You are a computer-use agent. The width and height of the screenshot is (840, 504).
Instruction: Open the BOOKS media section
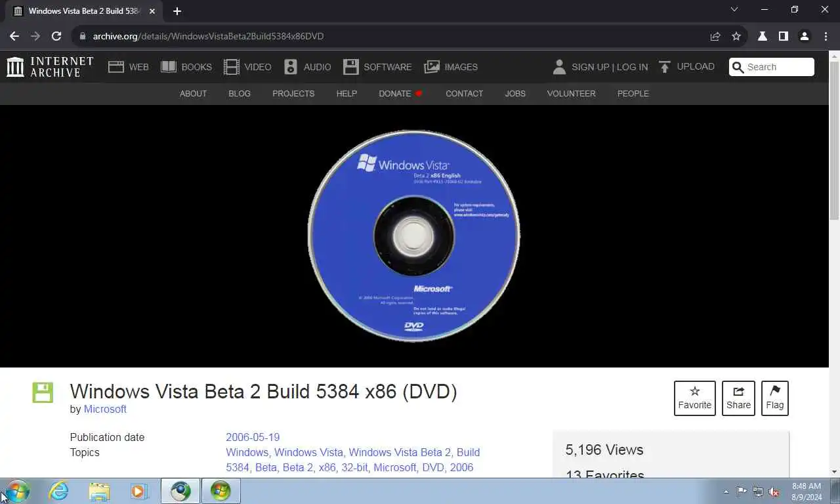(x=186, y=67)
